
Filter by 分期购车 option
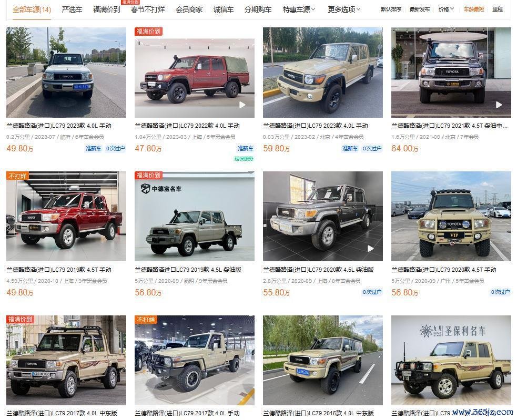pyautogui.click(x=258, y=9)
